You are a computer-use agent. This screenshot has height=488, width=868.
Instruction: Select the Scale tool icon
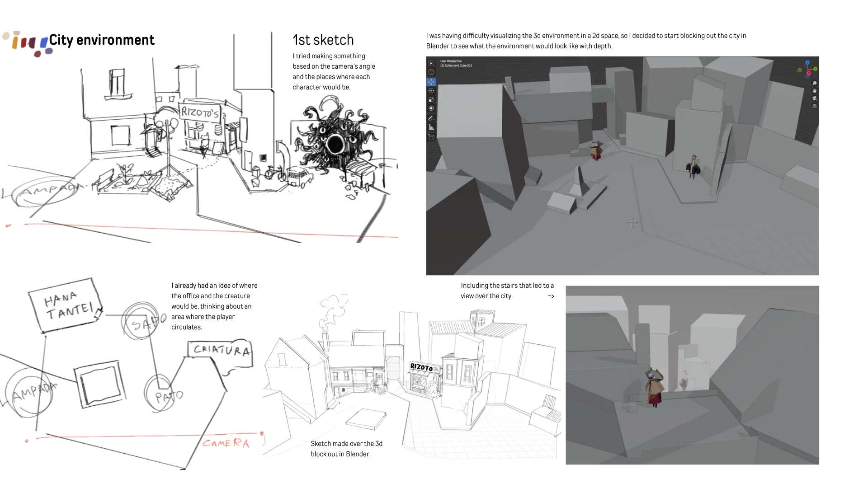tap(431, 99)
